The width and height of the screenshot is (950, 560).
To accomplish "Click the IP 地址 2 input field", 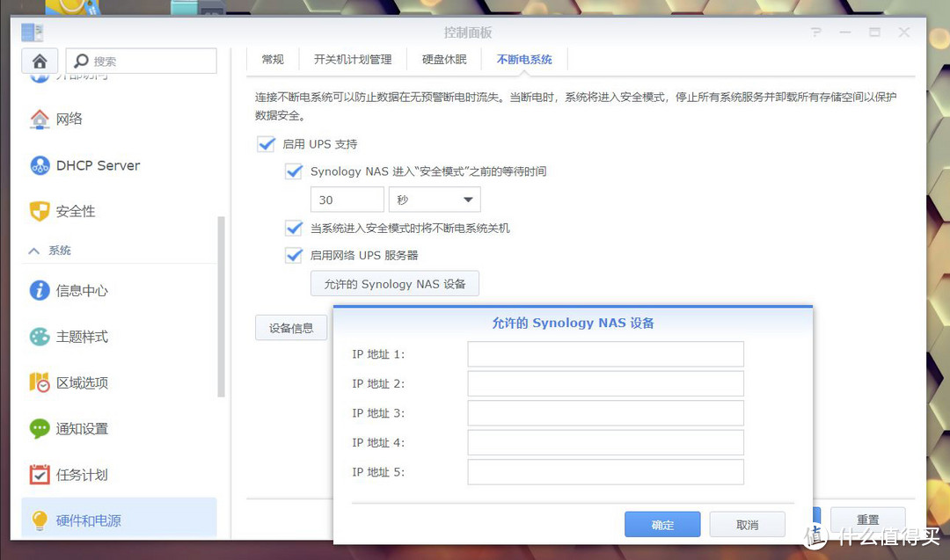I will (605, 384).
